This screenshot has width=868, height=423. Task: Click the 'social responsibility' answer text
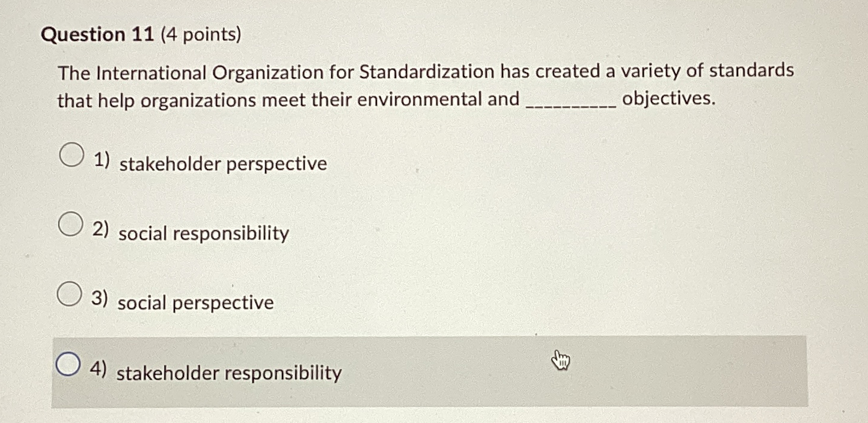click(x=203, y=234)
